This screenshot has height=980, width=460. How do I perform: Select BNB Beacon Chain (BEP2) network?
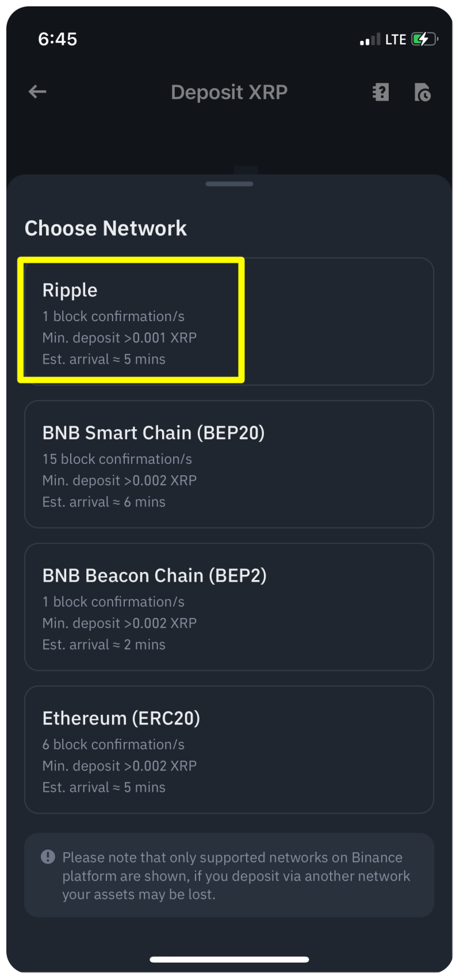(x=229, y=607)
